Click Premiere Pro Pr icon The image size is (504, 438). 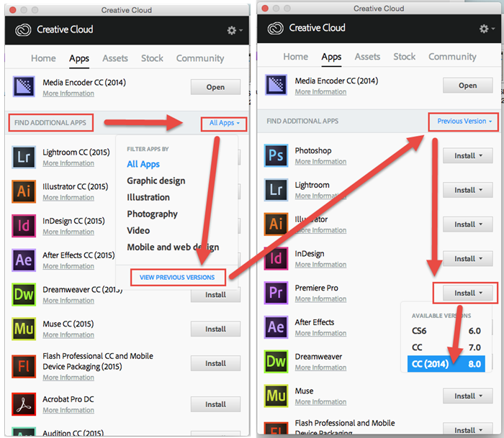pyautogui.click(x=276, y=293)
